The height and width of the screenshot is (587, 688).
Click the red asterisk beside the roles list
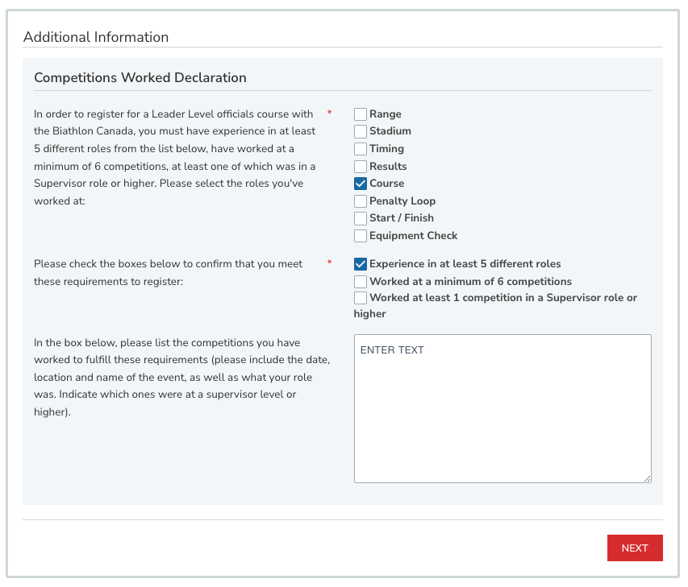329,113
